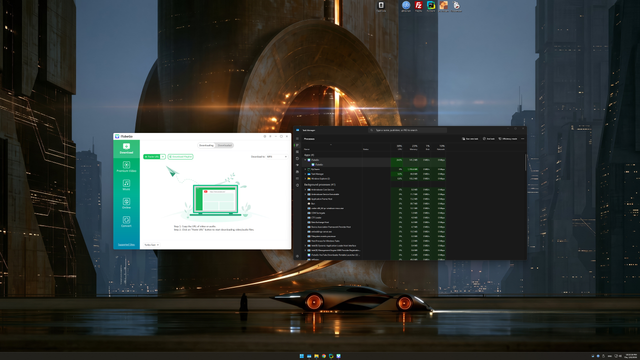Open the Performance page icon in Task Manager
Image resolution: width=640 pixels, height=360 pixels.
tap(297, 152)
